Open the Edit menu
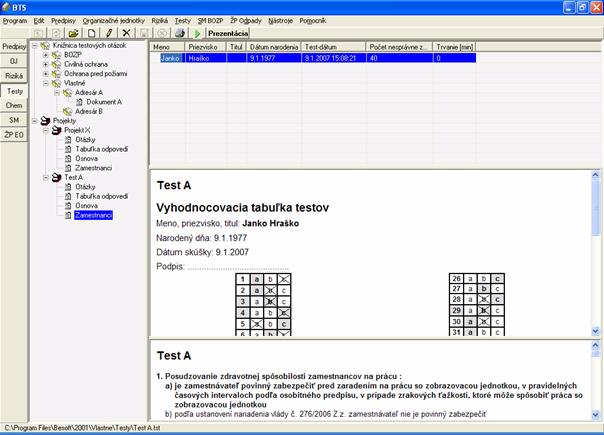The image size is (604, 435). click(39, 21)
